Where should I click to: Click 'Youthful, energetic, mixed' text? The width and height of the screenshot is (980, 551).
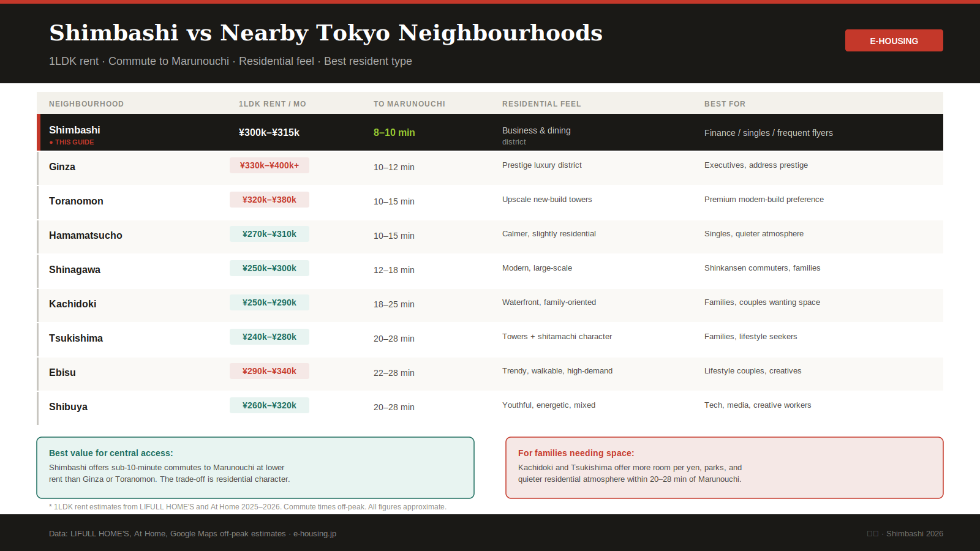click(549, 405)
